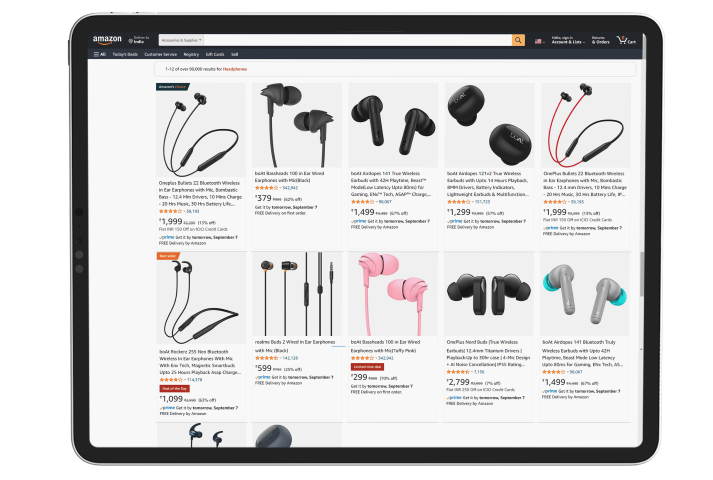Open the pink boAt Bassheads 100 image
The width and height of the screenshot is (713, 480).
(x=393, y=294)
